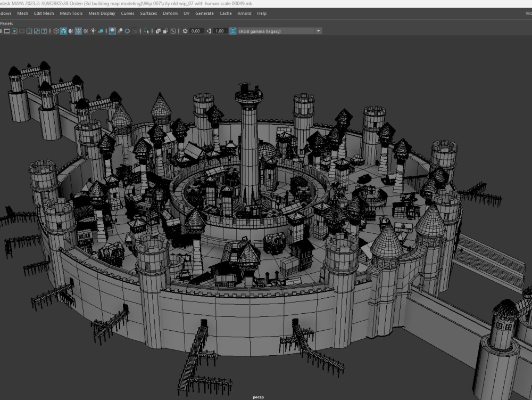The height and width of the screenshot is (400, 532).
Task: Toggle Textured display checker icon
Action: point(86,31)
